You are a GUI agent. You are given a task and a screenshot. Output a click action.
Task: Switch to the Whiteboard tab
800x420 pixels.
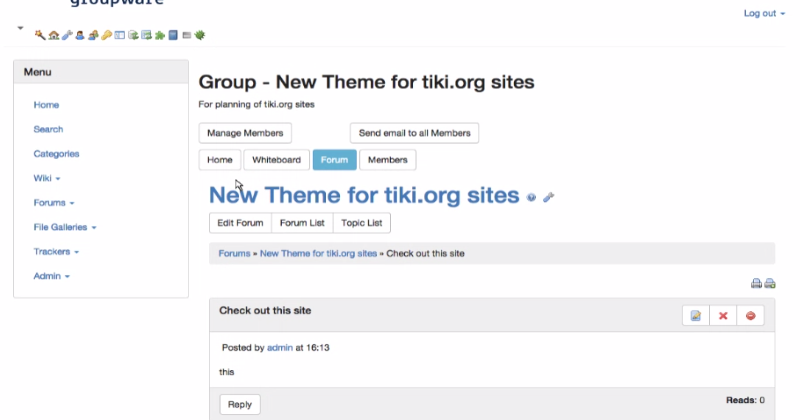[277, 160]
